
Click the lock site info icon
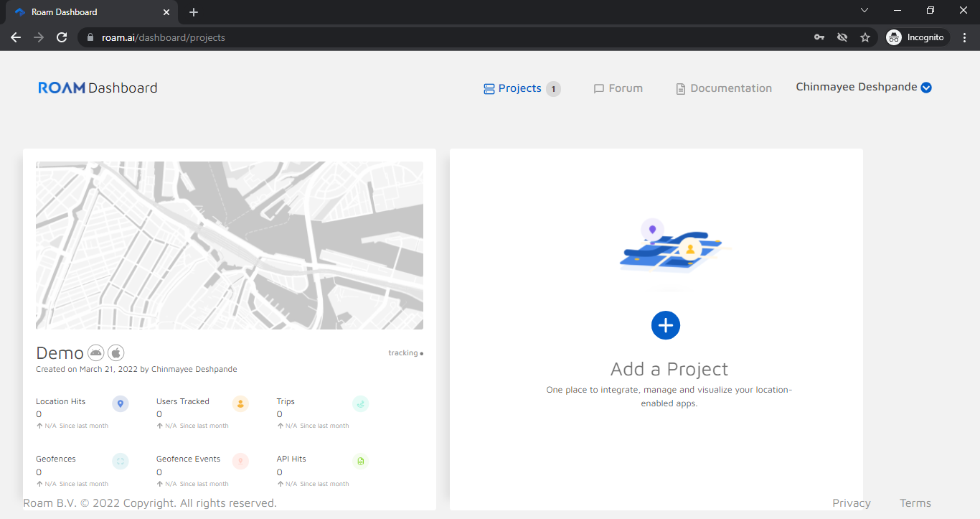tap(90, 37)
